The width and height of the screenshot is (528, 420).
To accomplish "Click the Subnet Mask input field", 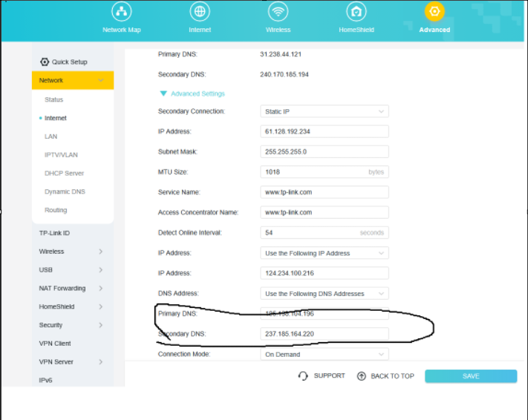I will click(325, 152).
